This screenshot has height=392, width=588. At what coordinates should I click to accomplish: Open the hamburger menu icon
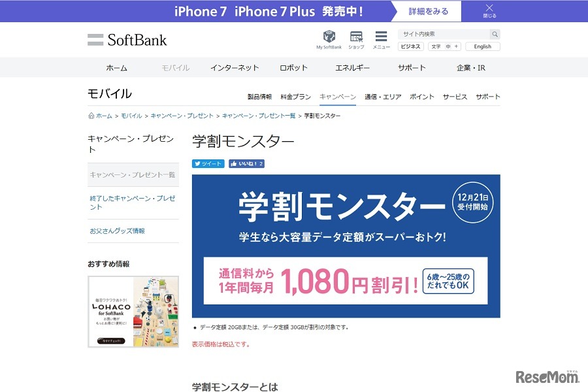[x=381, y=39]
